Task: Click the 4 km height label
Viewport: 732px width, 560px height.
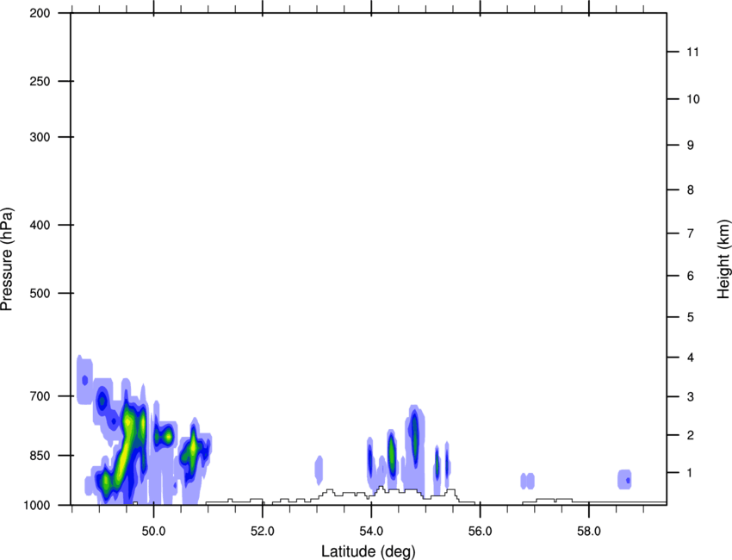Action: point(691,358)
